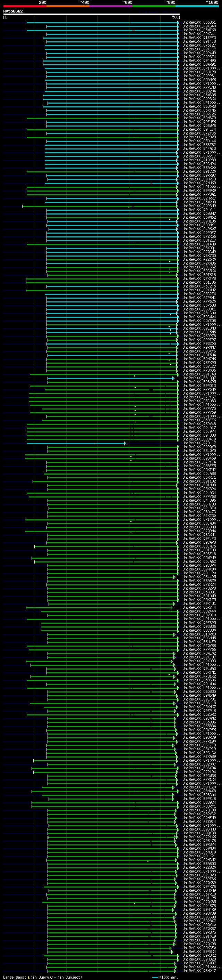Click the label UniRef100_B6UDX1

pos(199,309)
